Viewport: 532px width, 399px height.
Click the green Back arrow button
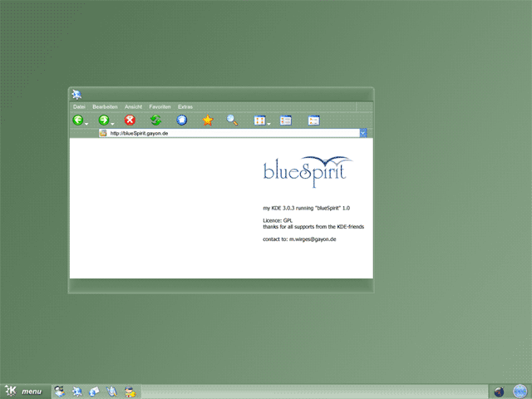(x=78, y=120)
